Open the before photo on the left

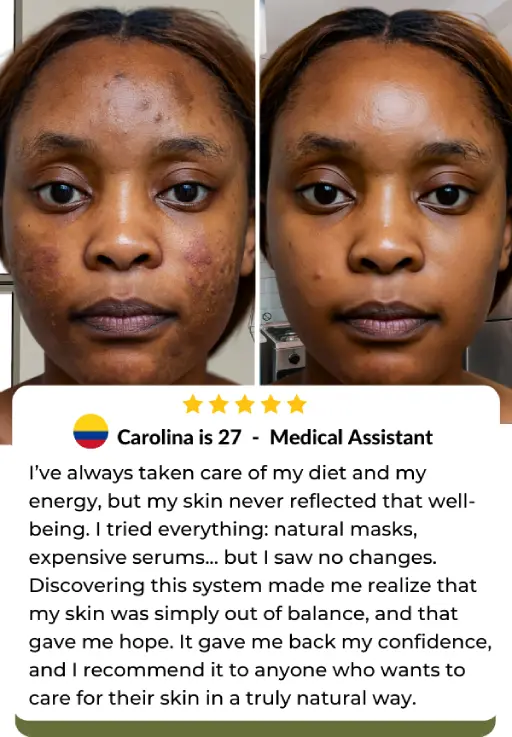point(127,193)
